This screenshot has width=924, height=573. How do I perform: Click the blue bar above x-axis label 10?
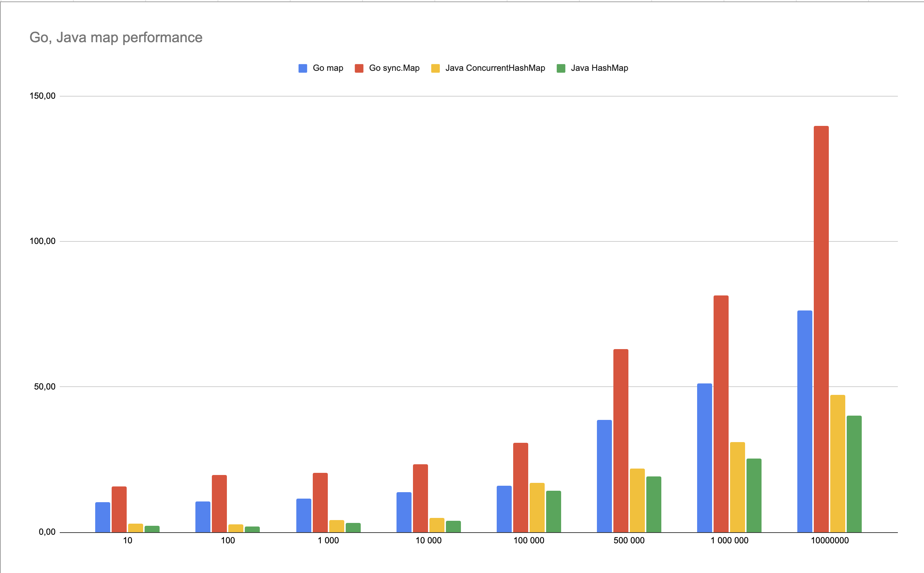102,516
